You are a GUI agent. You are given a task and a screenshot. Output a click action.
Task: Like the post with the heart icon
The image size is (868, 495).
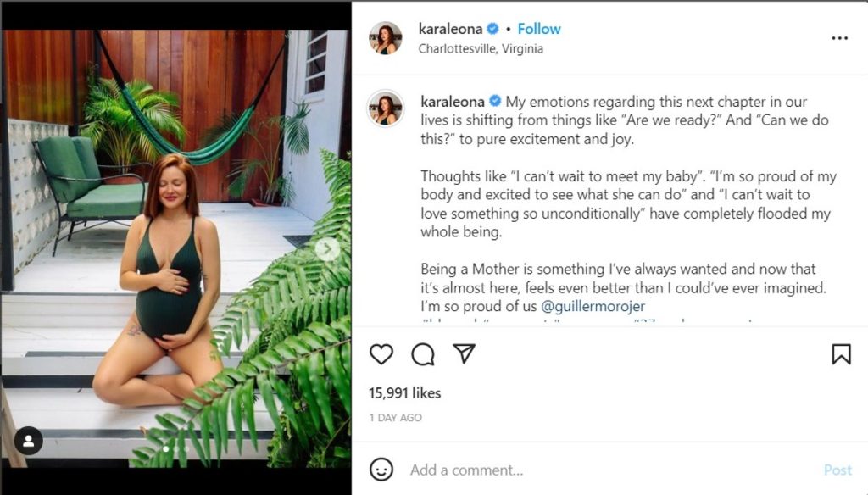pos(381,354)
